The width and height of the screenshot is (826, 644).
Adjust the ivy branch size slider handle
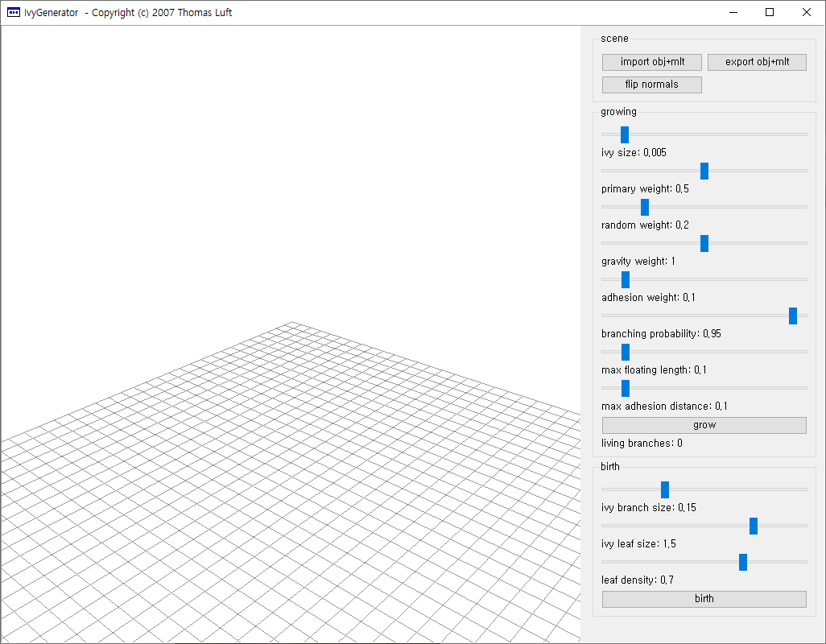click(x=665, y=489)
